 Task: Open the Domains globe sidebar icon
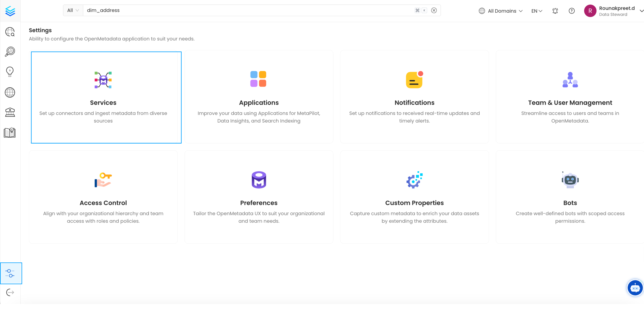point(10,92)
